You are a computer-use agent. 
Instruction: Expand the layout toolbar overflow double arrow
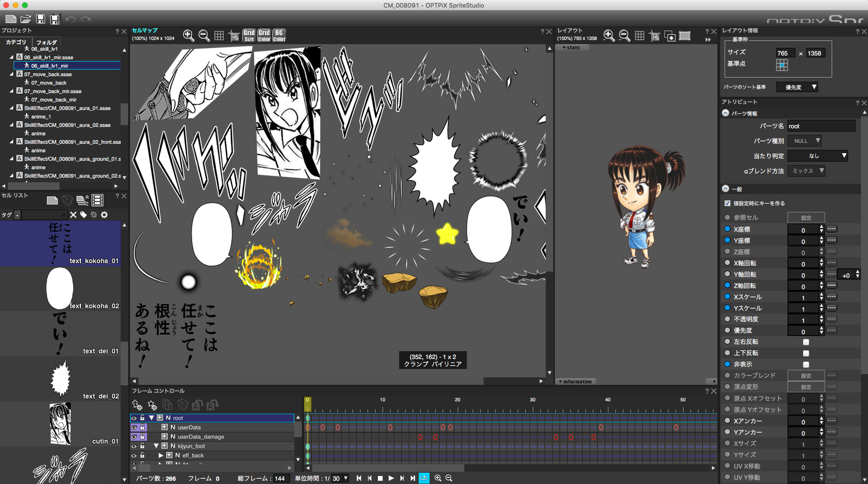(708, 40)
